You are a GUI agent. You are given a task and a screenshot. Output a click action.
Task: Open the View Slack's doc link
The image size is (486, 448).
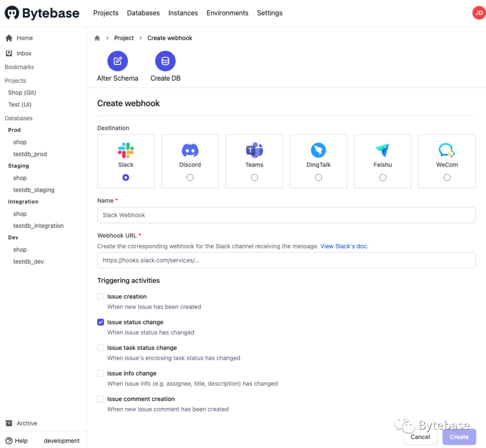(344, 246)
